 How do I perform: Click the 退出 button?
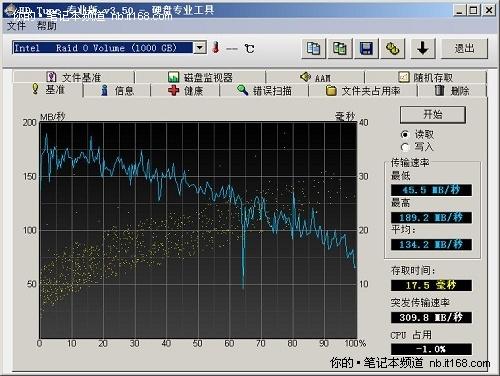pos(464,49)
